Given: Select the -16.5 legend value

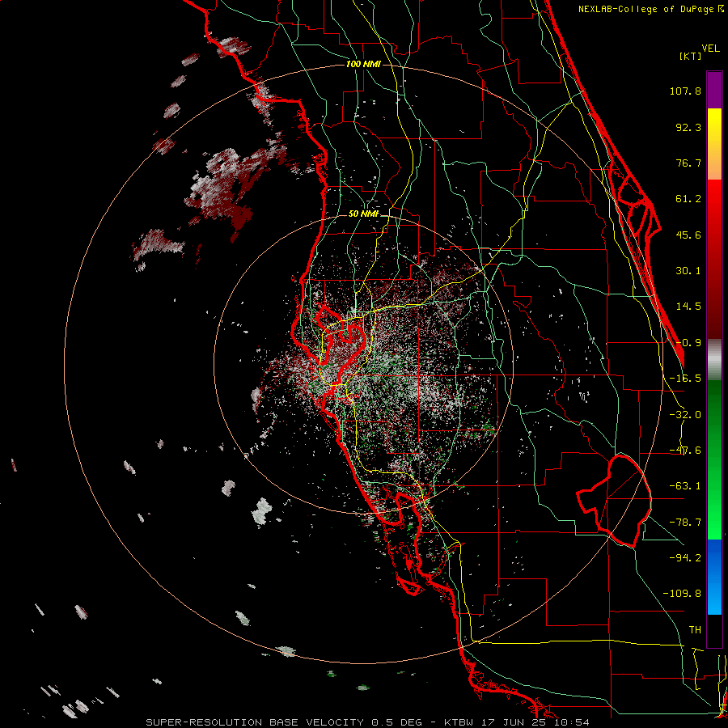Looking at the screenshot, I should 685,379.
